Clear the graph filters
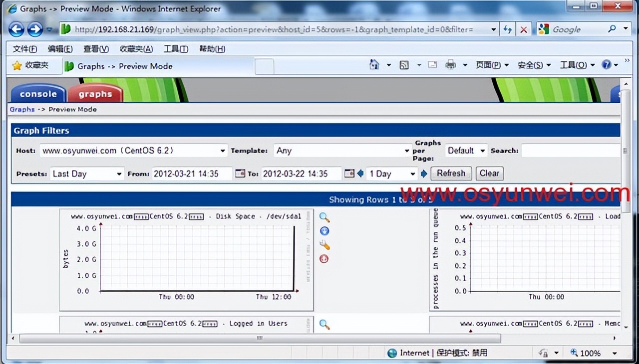This screenshot has width=639, height=364. (x=489, y=173)
